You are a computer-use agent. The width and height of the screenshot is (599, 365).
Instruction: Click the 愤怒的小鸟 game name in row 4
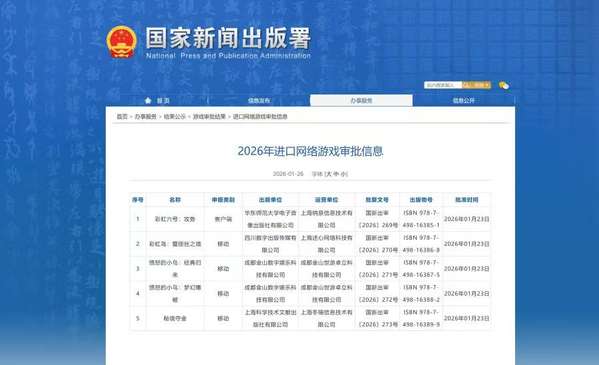pos(175,294)
